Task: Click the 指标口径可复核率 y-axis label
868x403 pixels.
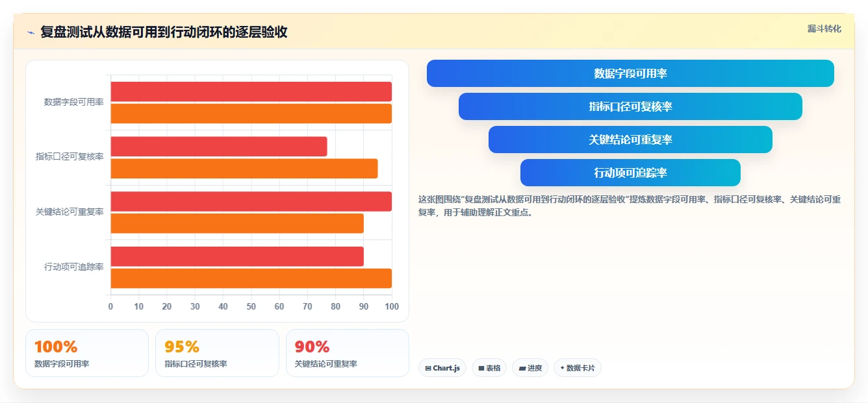Action: pyautogui.click(x=70, y=157)
